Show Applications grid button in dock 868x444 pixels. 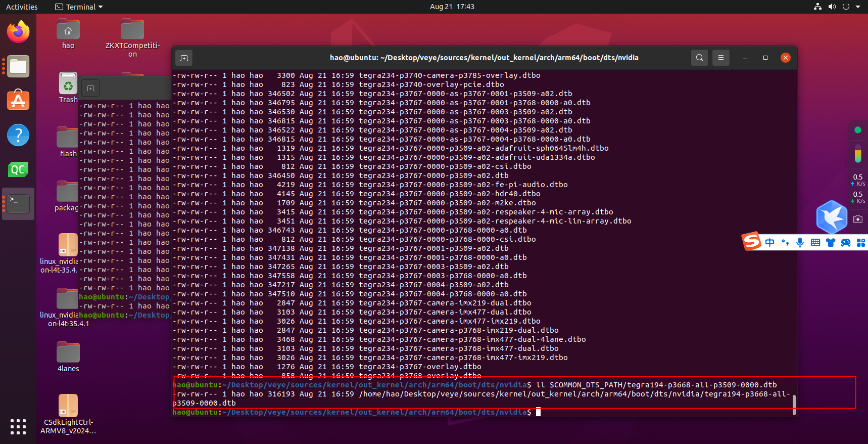coord(18,426)
